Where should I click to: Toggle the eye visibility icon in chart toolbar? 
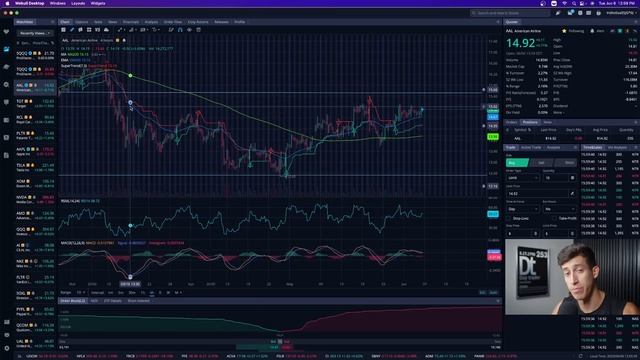(x=189, y=30)
